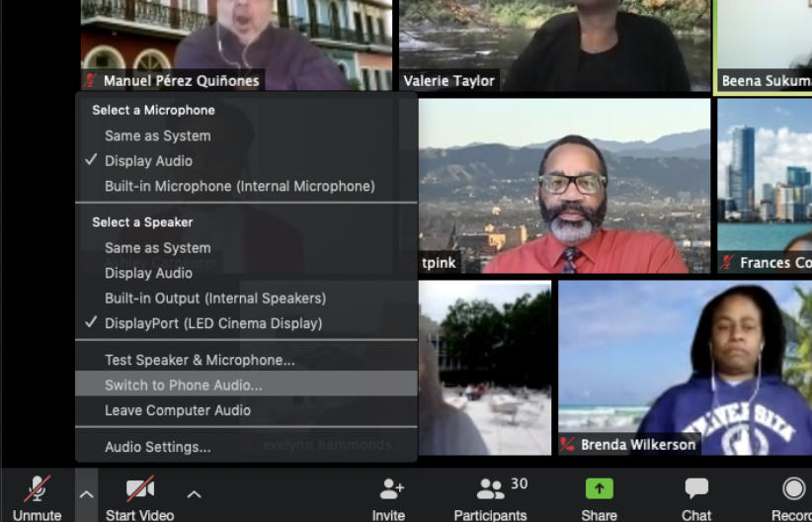This screenshot has width=812, height=522.
Task: Select the tpink video tile
Action: pyautogui.click(x=564, y=186)
